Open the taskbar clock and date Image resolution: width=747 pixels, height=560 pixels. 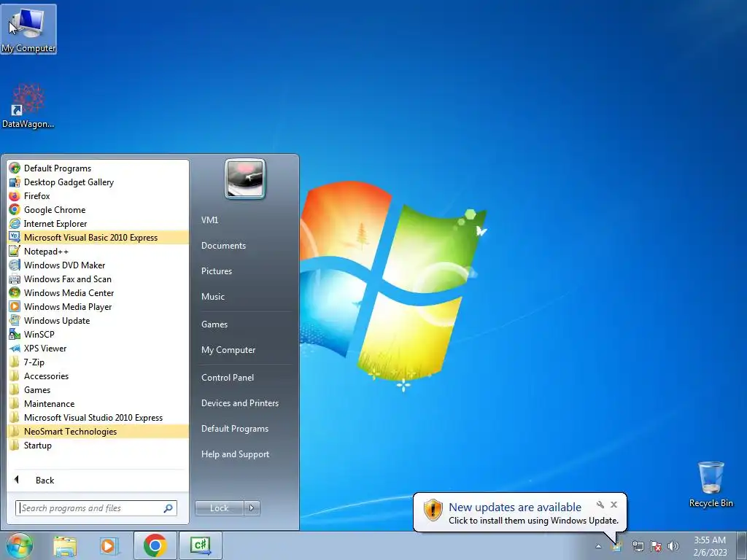710,546
